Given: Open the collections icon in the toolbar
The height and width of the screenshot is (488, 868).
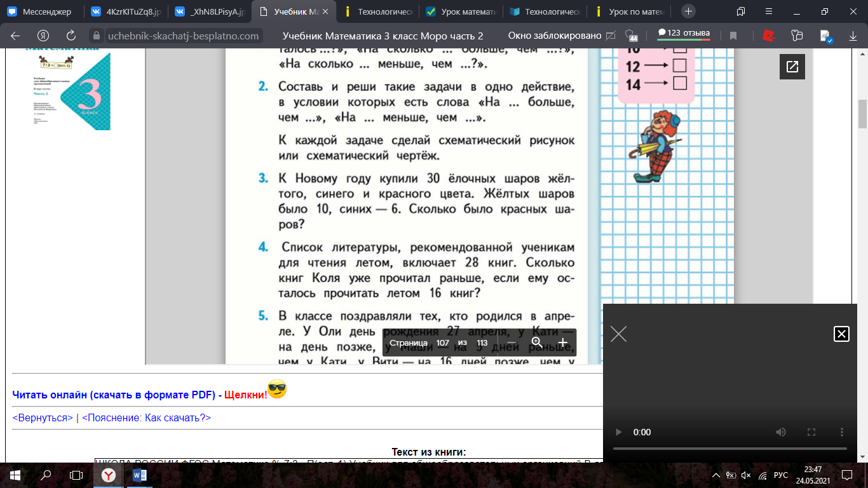Looking at the screenshot, I should [797, 36].
